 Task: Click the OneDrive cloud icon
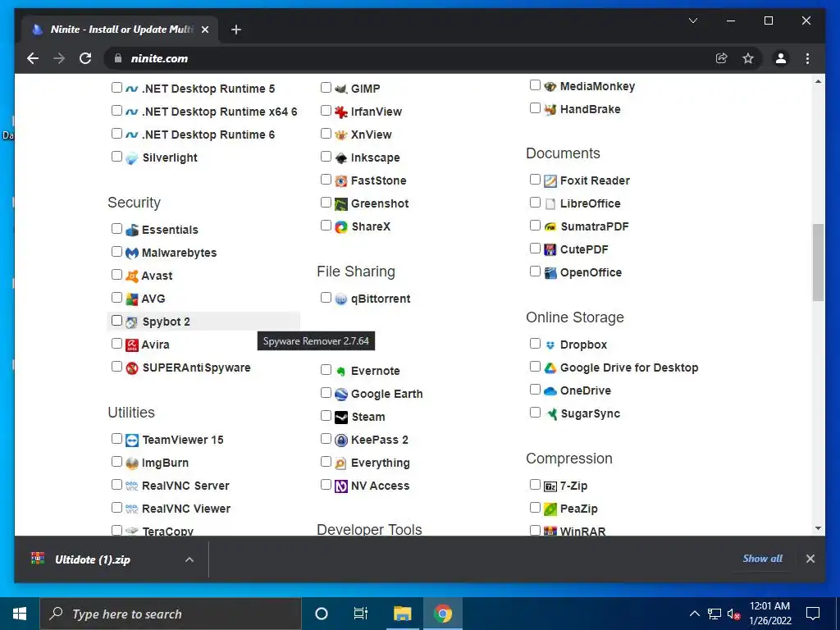coord(550,391)
